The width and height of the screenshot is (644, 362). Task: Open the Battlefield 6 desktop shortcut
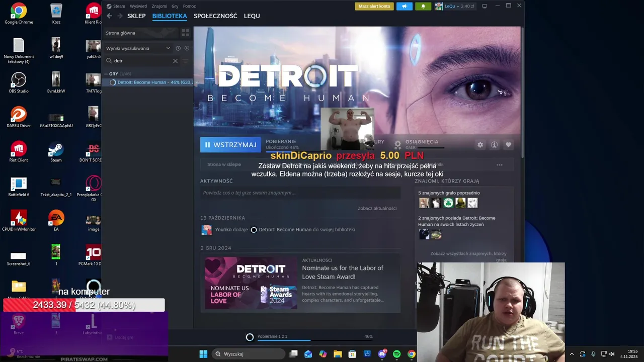click(x=19, y=186)
